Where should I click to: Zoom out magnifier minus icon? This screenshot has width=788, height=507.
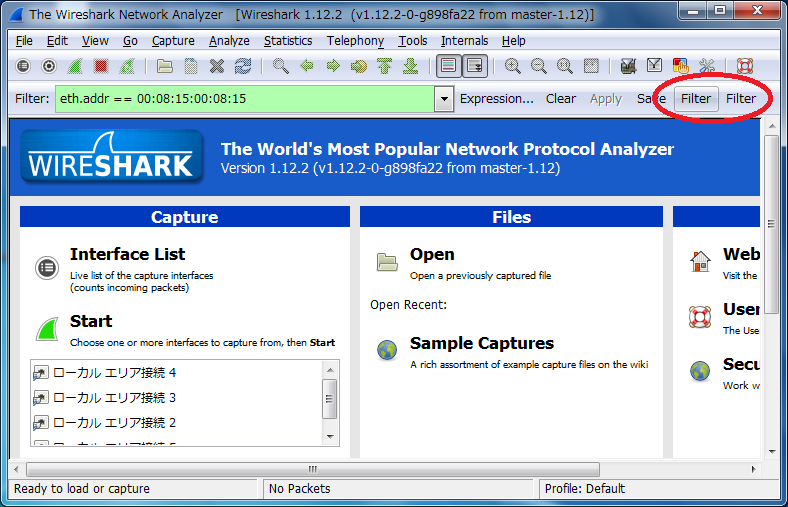(x=538, y=66)
